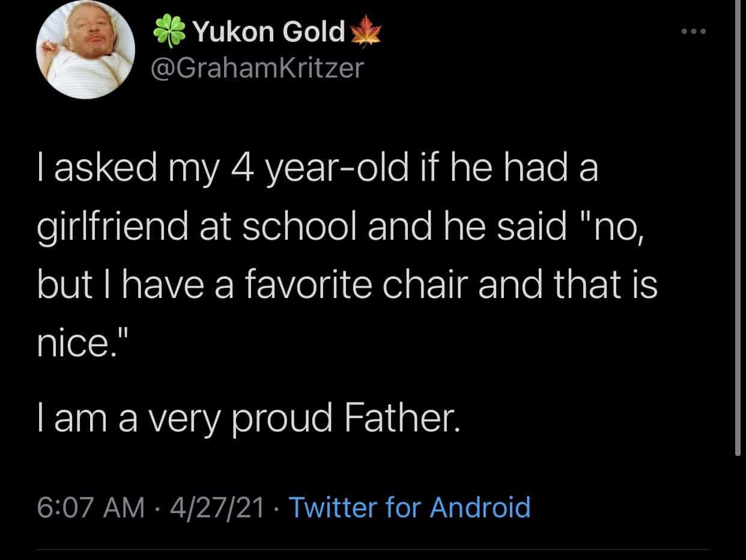The height and width of the screenshot is (560, 746).
Task: Click the maple leaf emoji after name
Action: click(x=367, y=32)
